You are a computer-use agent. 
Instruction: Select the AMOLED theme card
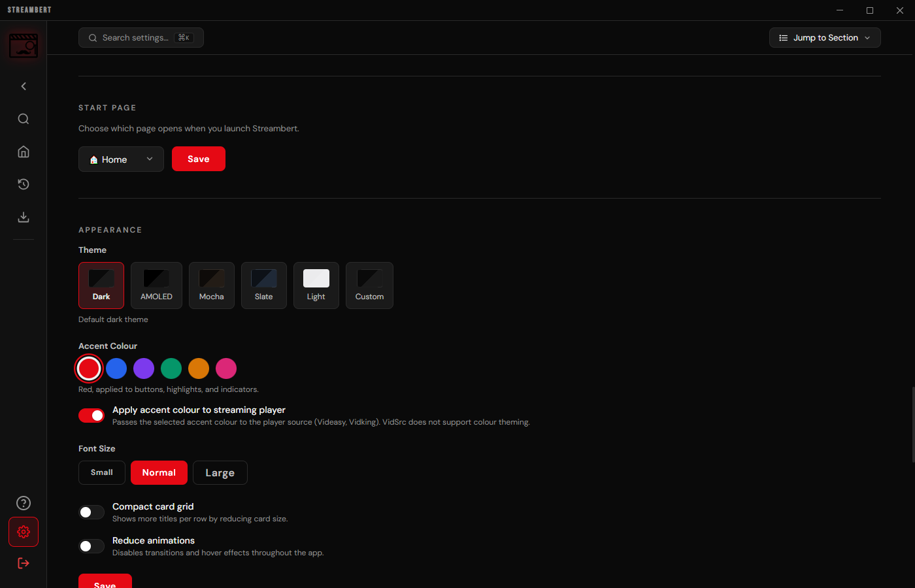(156, 286)
